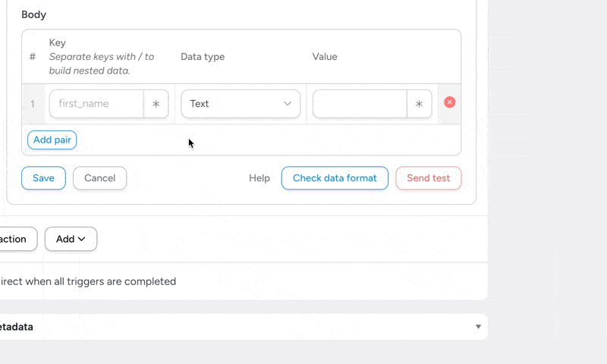Click into the empty Value input field
607x364 pixels.
[x=360, y=104]
